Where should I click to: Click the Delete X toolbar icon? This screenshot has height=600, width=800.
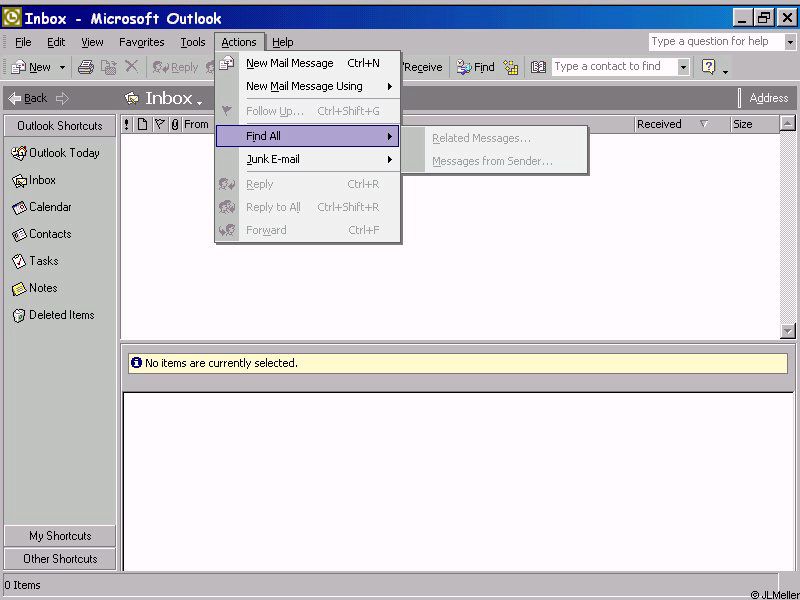tap(131, 66)
